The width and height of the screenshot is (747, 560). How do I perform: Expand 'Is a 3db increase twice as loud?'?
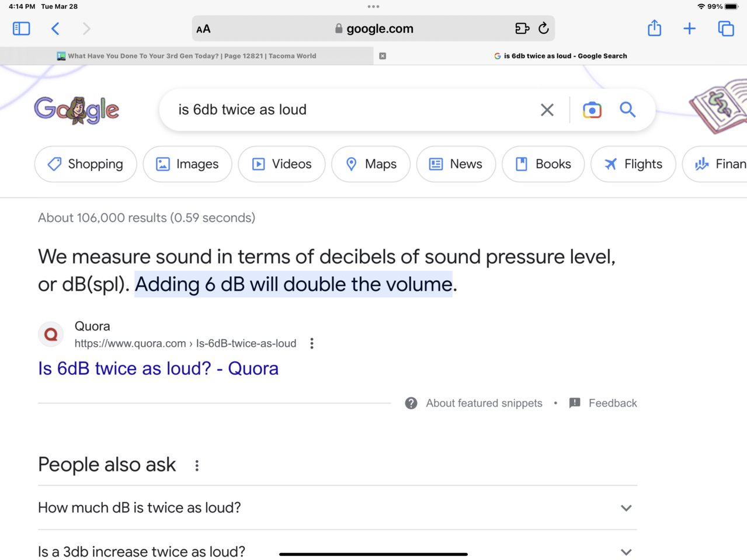pos(626,551)
